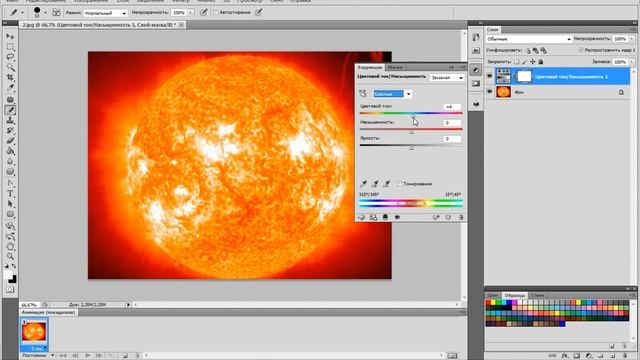
Task: Open the Заказная preset dropdown
Action: point(447,78)
